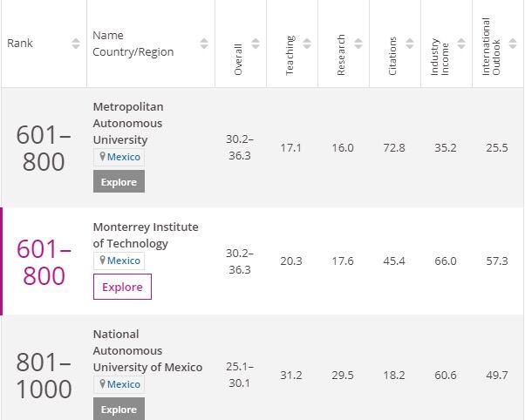Click Mexico tag under National Autonomous
Image resolution: width=525 pixels, height=420 pixels.
click(123, 384)
